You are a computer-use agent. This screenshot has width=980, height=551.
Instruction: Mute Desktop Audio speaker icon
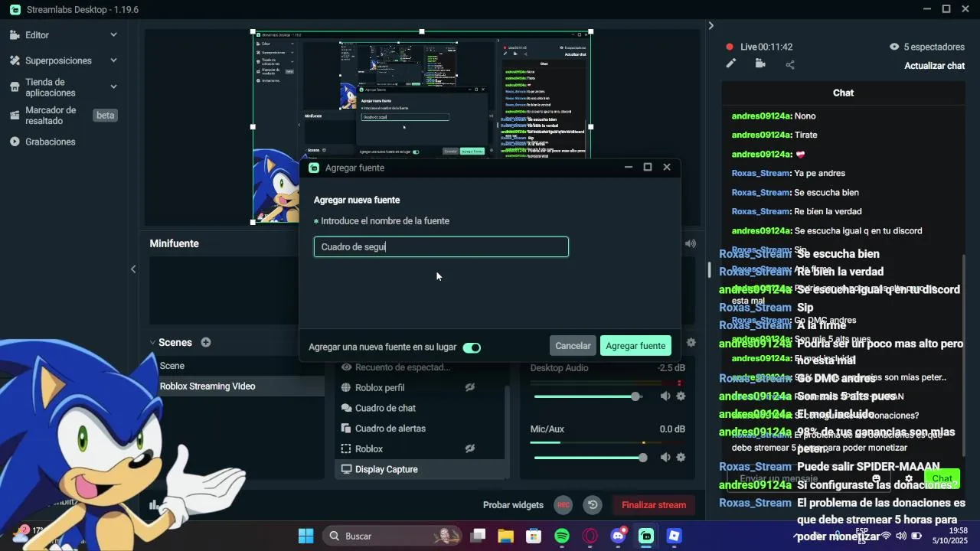[x=665, y=396]
